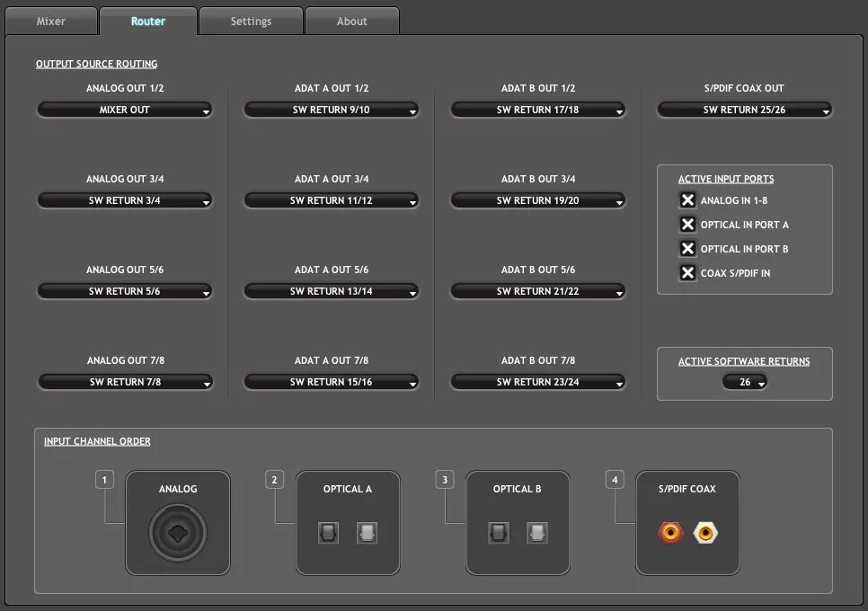The image size is (868, 611).
Task: Open the Analog Out 1/2 source dropdown
Action: 124,109
